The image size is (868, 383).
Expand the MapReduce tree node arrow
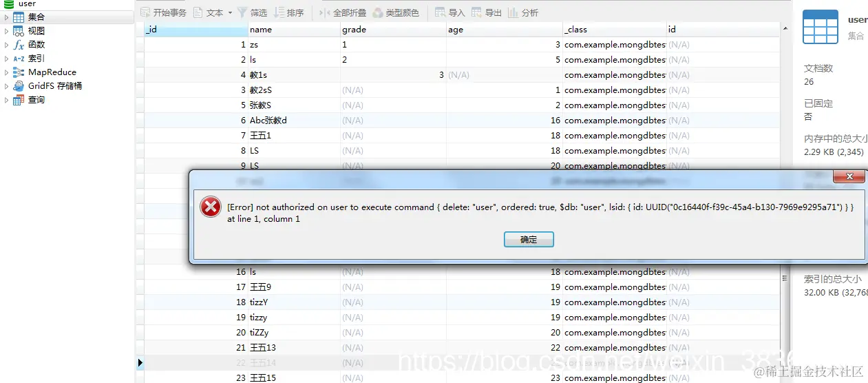(x=7, y=72)
